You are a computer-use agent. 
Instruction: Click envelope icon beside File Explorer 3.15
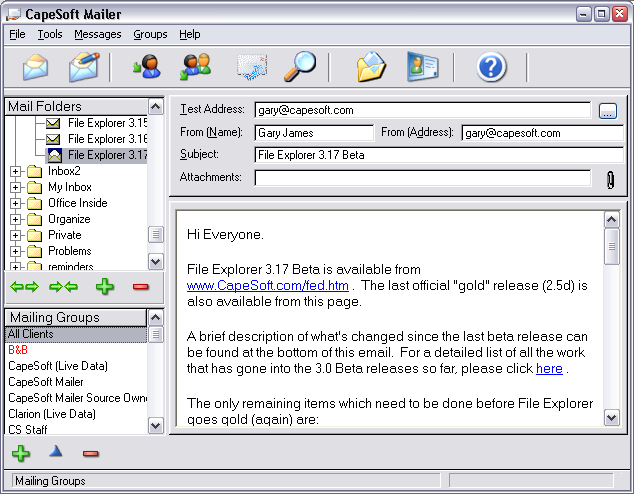click(53, 123)
